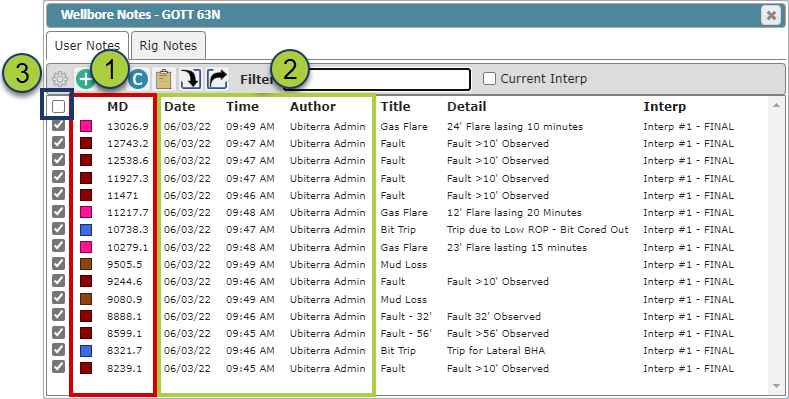Click the MD value 9244.6

[125, 281]
